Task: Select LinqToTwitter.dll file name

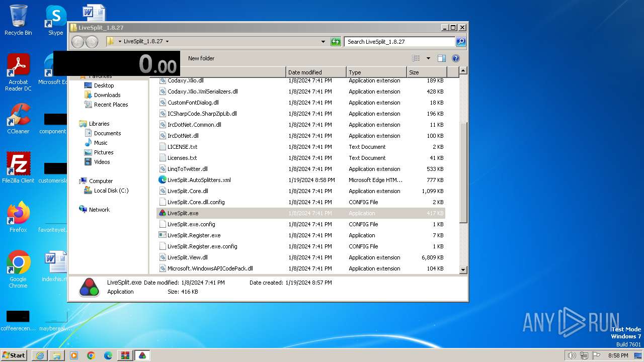Action: (x=188, y=169)
